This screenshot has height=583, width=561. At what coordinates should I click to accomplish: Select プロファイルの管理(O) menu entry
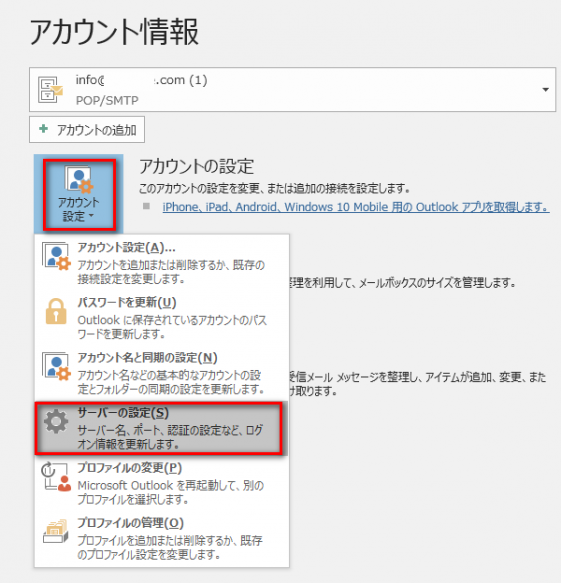[162, 538]
